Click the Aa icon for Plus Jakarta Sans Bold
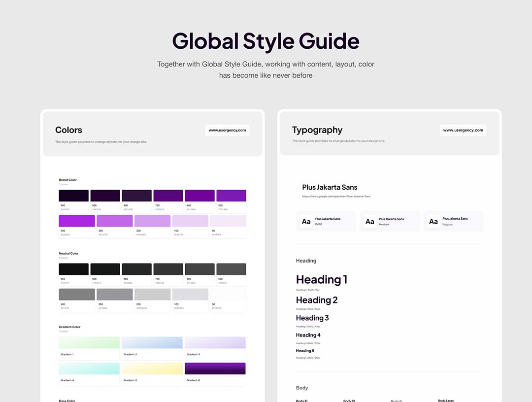 point(306,222)
